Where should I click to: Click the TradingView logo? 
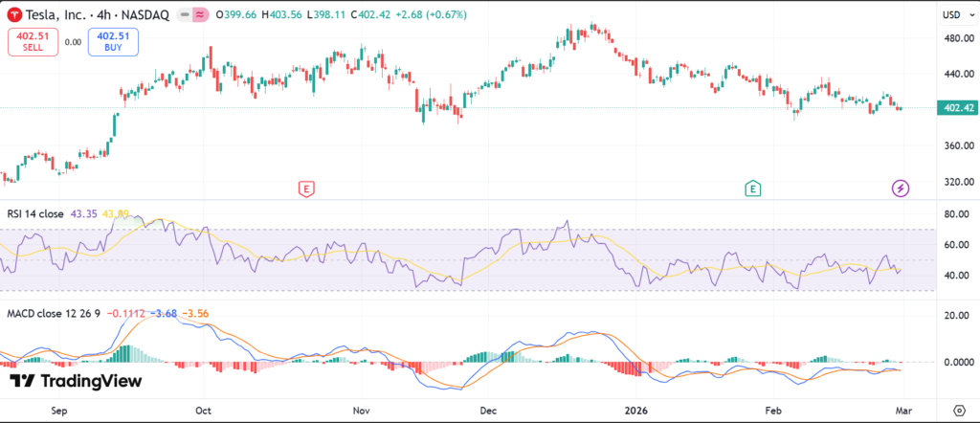[76, 381]
